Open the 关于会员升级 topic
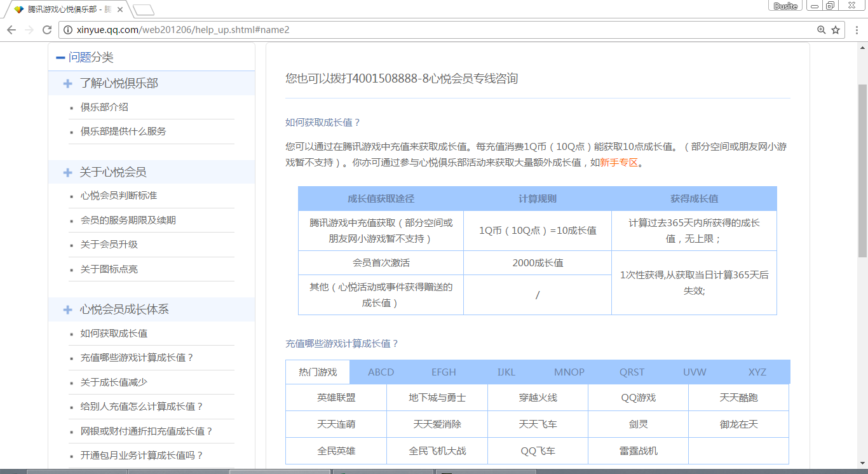 (109, 245)
